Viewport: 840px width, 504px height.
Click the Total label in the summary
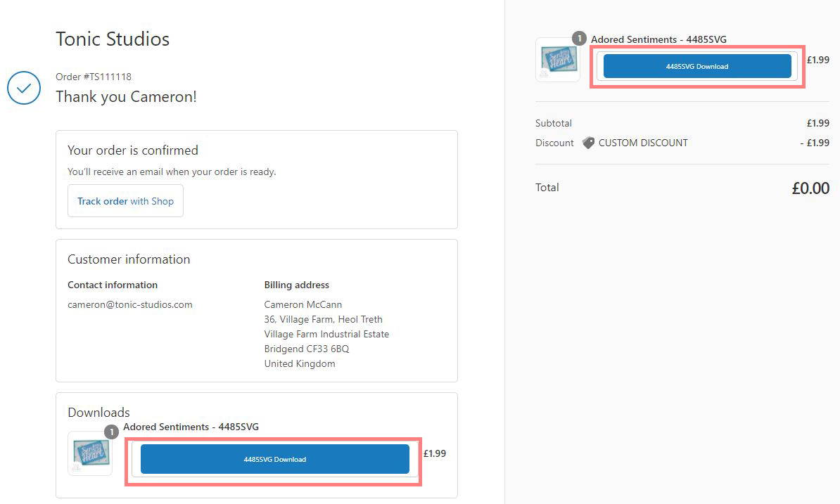pyautogui.click(x=547, y=188)
